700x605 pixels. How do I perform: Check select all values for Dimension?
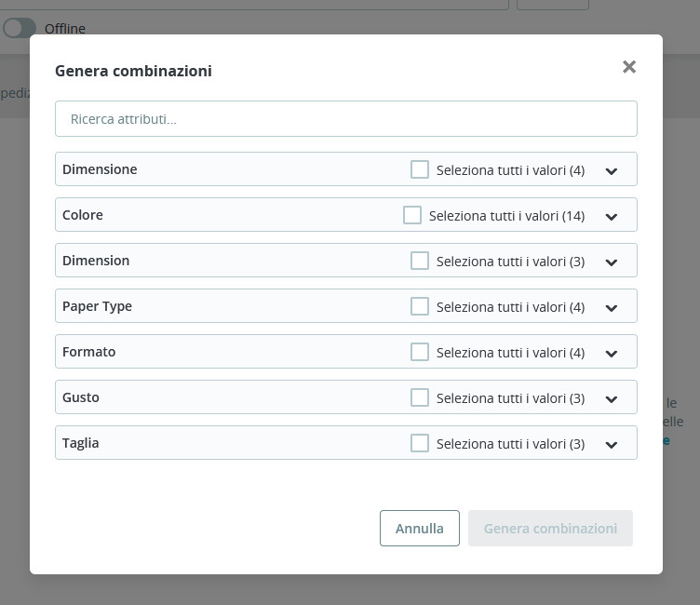pyautogui.click(x=420, y=261)
